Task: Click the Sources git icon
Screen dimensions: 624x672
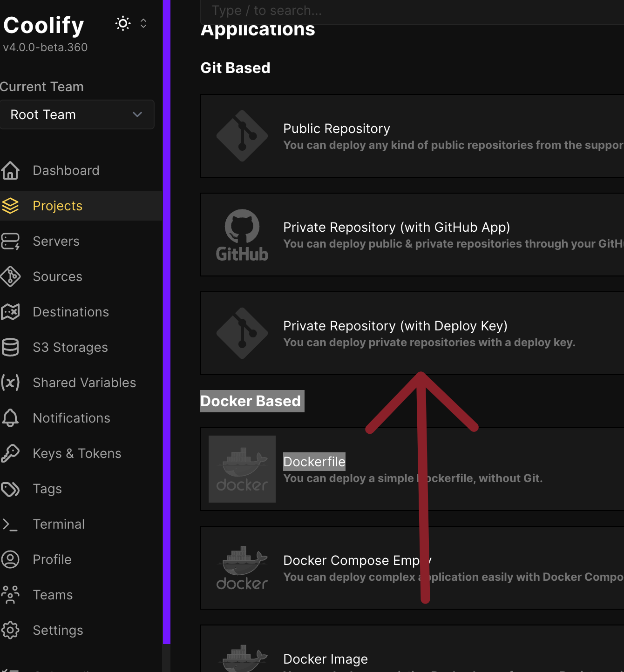Action: point(10,276)
